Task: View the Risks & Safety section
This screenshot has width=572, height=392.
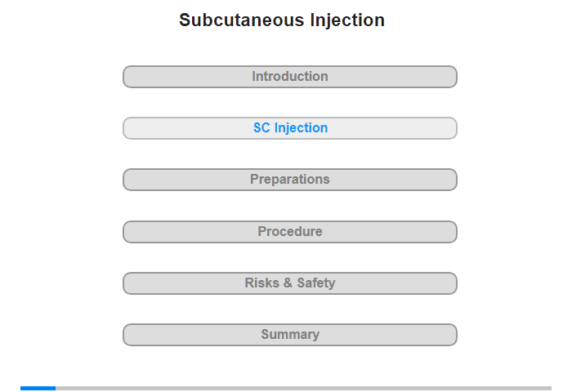Action: pyautogui.click(x=290, y=283)
